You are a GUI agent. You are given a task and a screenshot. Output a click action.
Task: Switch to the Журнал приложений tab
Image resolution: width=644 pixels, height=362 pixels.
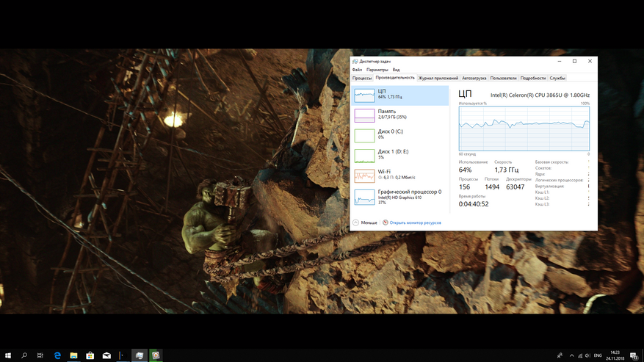click(438, 78)
